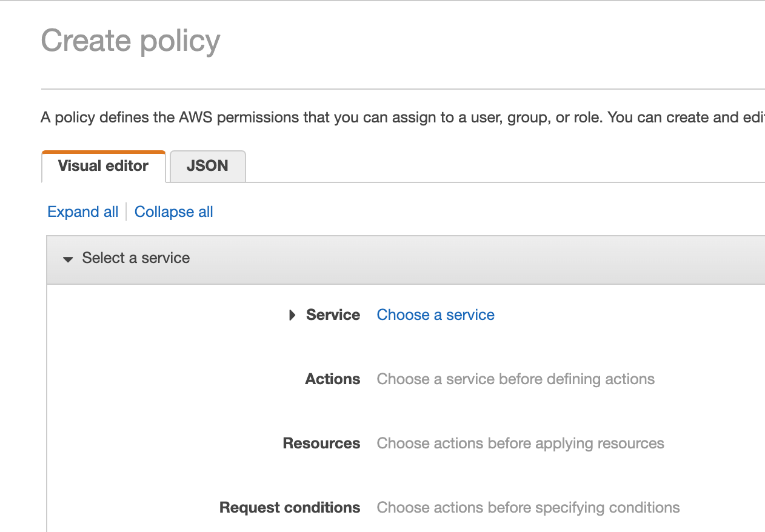The image size is (765, 532).
Task: Click 'Choose a service before defining actions' text
Action: (x=515, y=379)
